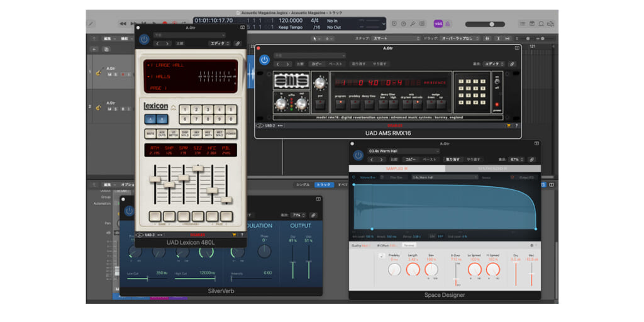Click the program button on AMS RMX16

340,104
